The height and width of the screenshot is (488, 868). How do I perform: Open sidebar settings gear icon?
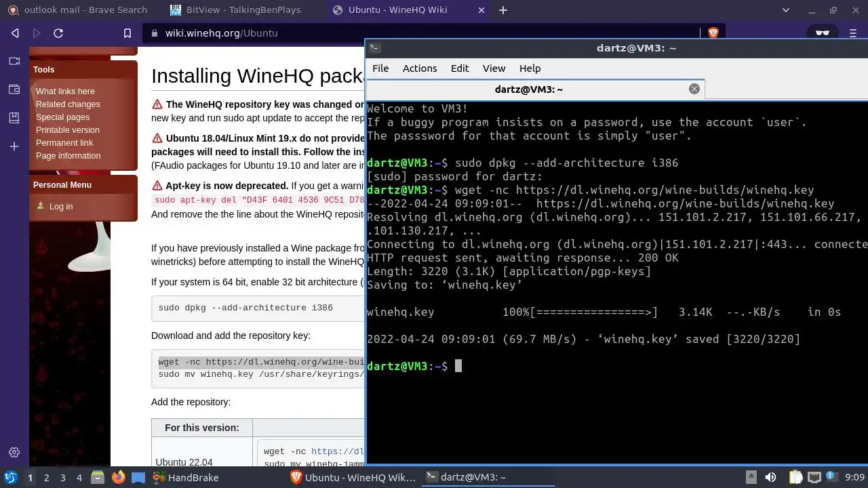tap(14, 452)
